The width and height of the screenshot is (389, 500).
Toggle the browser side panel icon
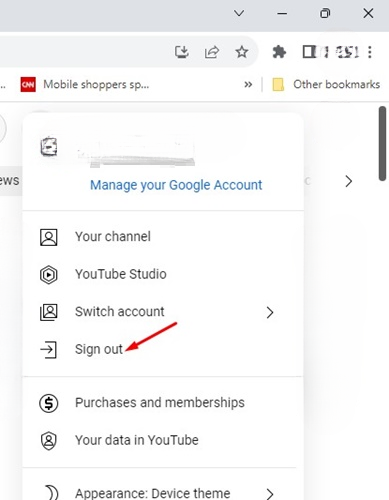[309, 52]
